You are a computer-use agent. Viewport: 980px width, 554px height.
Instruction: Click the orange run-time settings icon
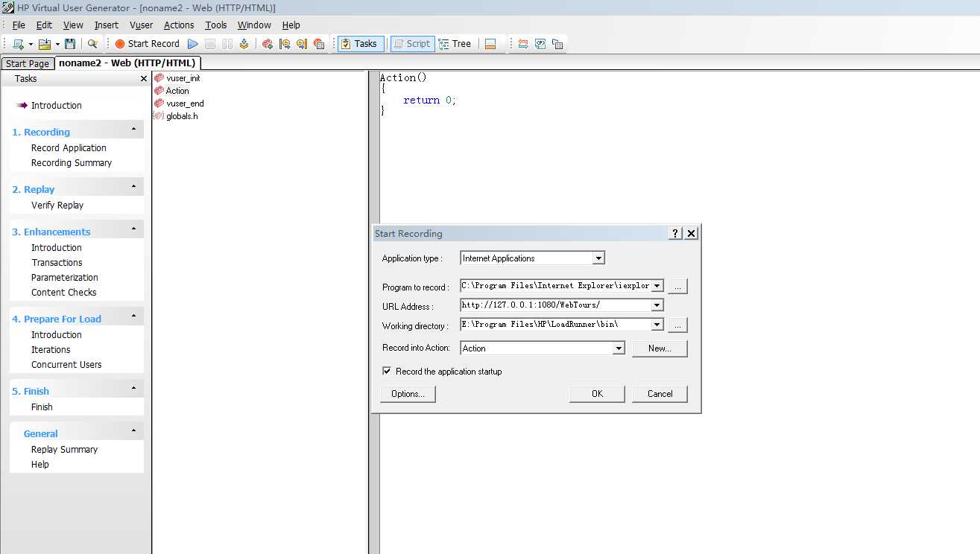[x=523, y=44]
